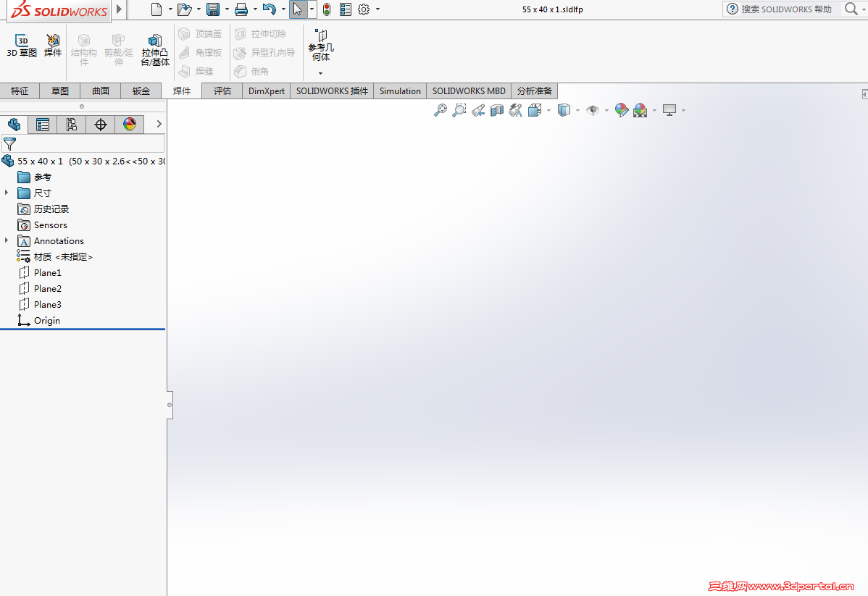Expand the SOLIDWORKS menu arrow

click(119, 9)
